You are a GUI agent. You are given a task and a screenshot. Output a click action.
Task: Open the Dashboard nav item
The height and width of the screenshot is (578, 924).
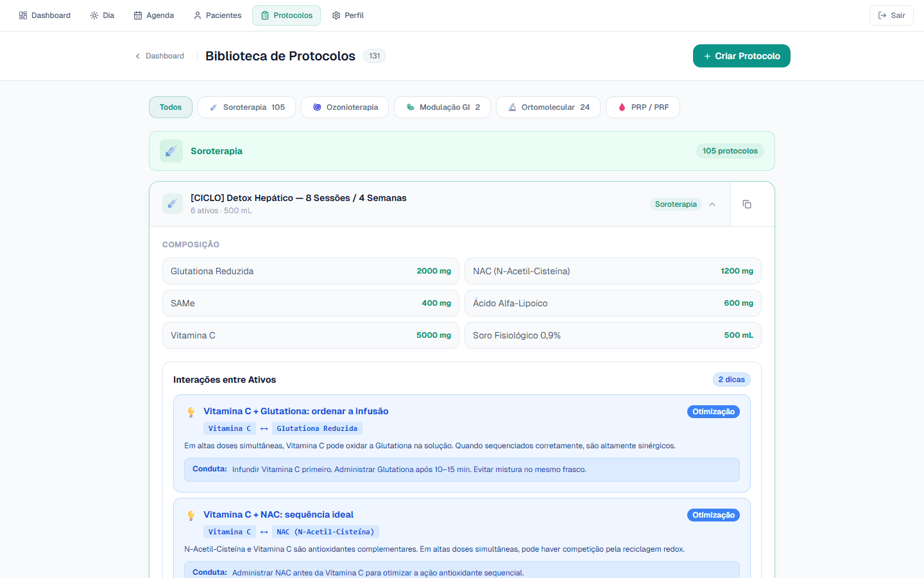44,15
